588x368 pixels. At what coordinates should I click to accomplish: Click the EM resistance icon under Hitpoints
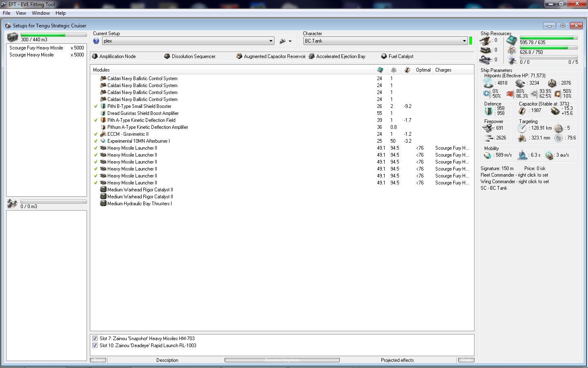pyautogui.click(x=487, y=94)
